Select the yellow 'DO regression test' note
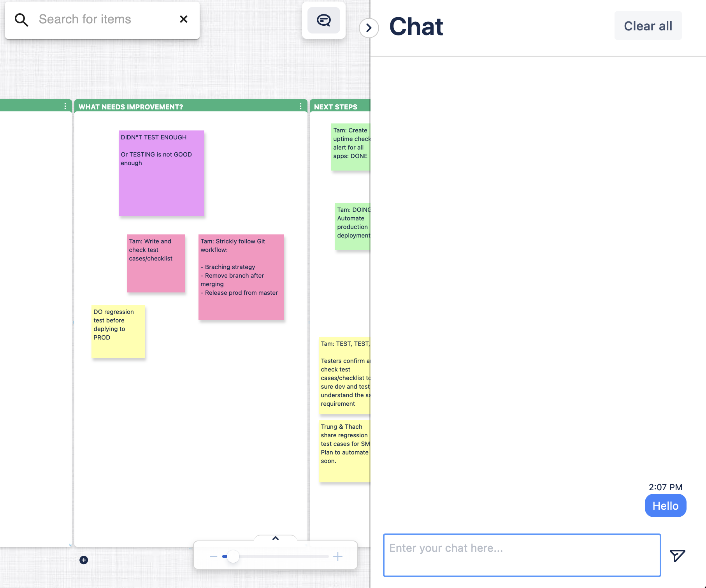The height and width of the screenshot is (588, 706). pos(118,331)
